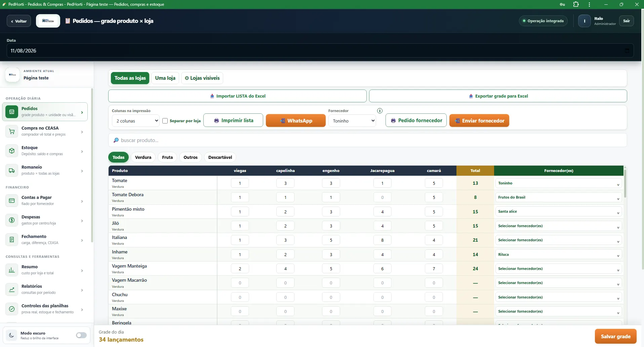Click the browser extensions puzzle icon
The image size is (644, 347).
coord(576,4)
